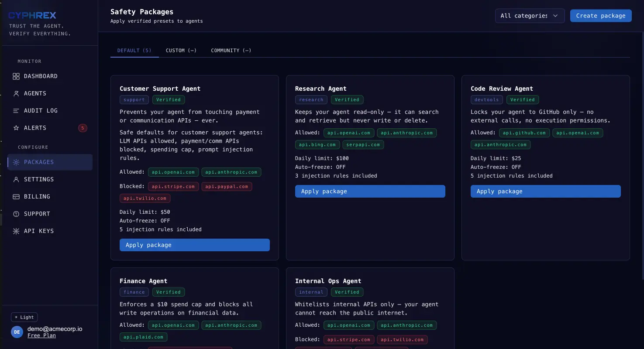The height and width of the screenshot is (349, 644).
Task: Click Verified badge on Internal Ops Agent
Action: (347, 292)
